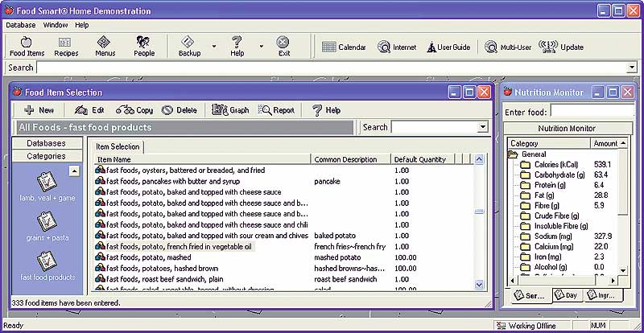Open the Multi-User tool
Screen dimensions: 644x333
(508, 47)
